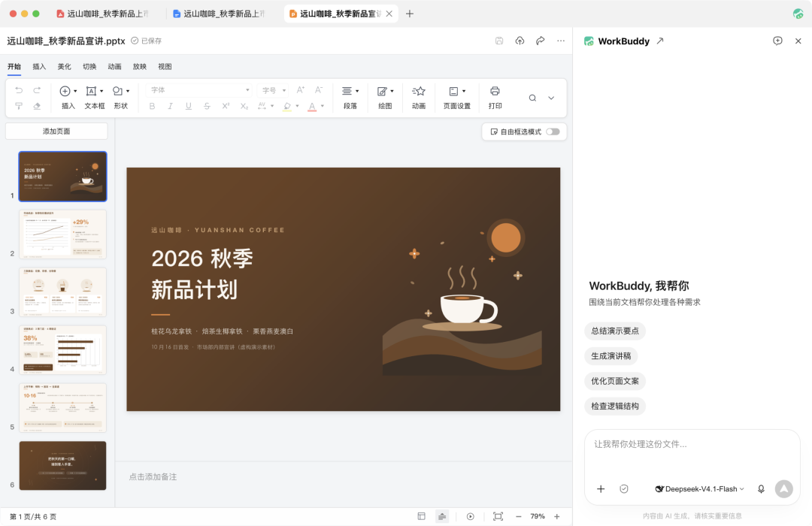Image resolution: width=812 pixels, height=526 pixels.
Task: Click the font color A swatch
Action: (312, 106)
